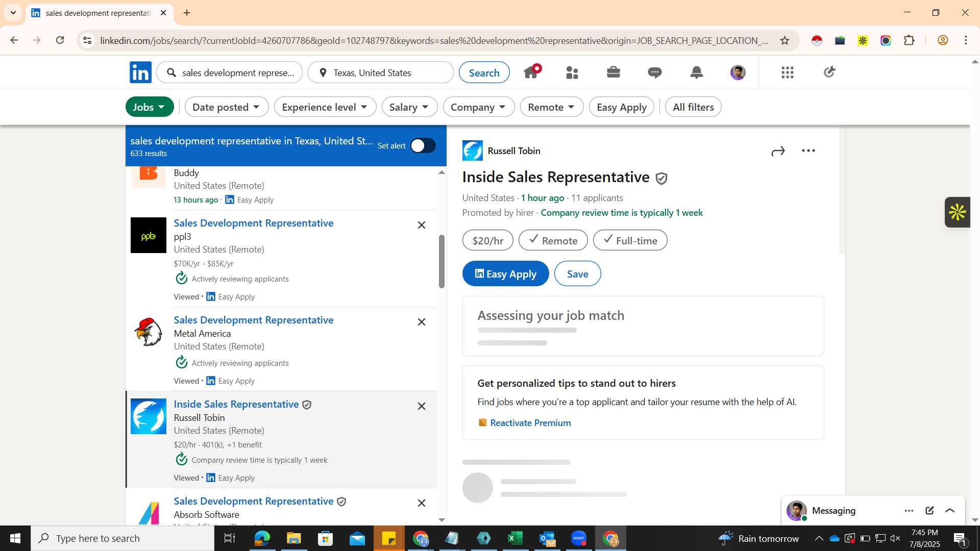Focus the job keyword search field

click(x=230, y=72)
